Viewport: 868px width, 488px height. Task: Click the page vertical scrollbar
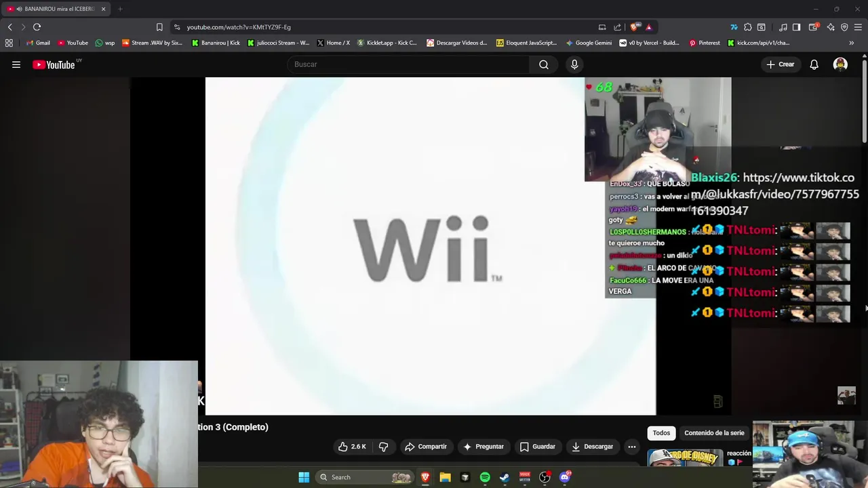point(864,102)
